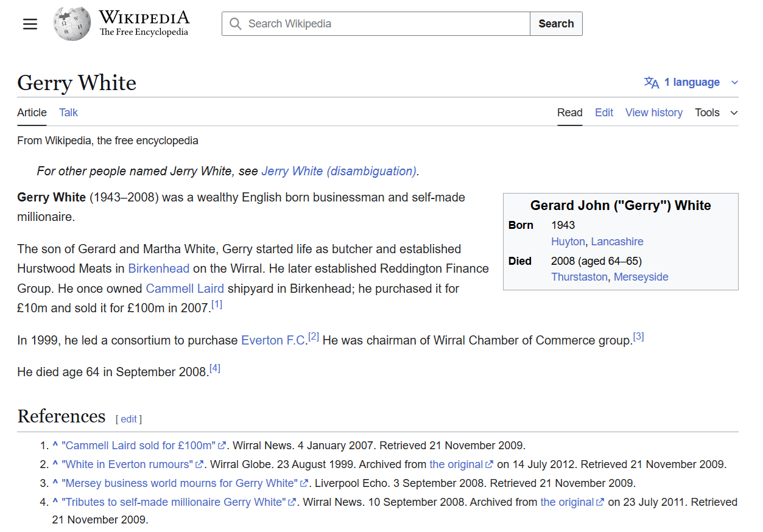763x532 pixels.
Task: Edit the References section
Action: (x=128, y=419)
